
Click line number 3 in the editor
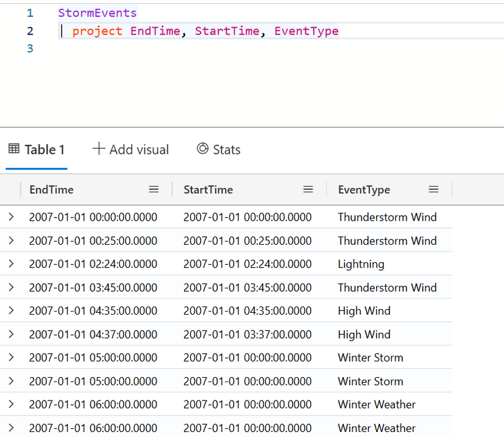pos(30,49)
